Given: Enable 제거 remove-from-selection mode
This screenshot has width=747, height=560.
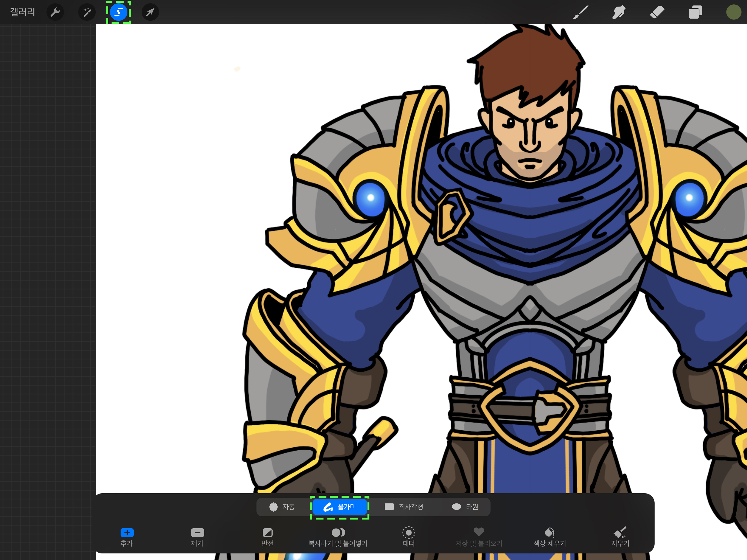Looking at the screenshot, I should (197, 536).
